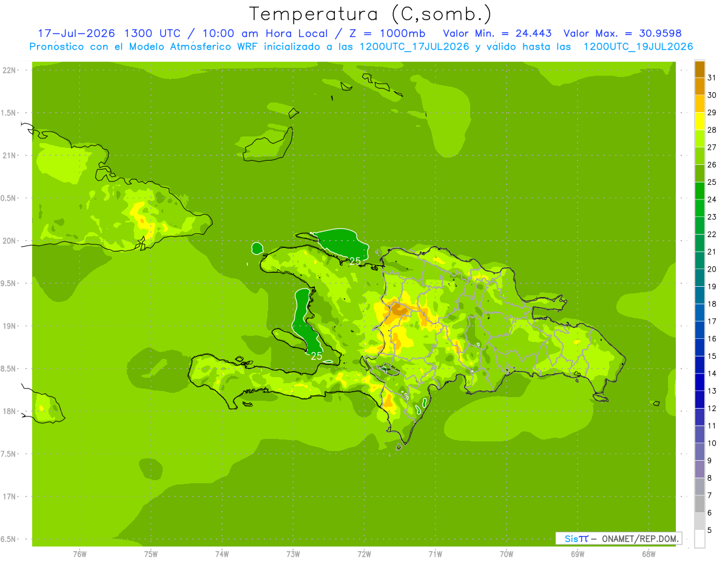Click the blue 15 degree legend segment
This screenshot has width=728, height=562.
[699, 347]
